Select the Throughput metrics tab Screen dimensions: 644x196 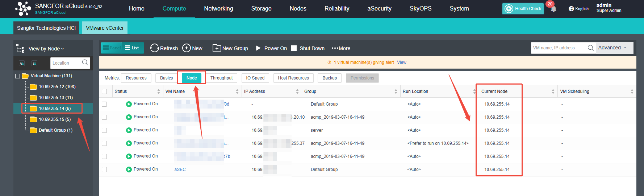(221, 78)
